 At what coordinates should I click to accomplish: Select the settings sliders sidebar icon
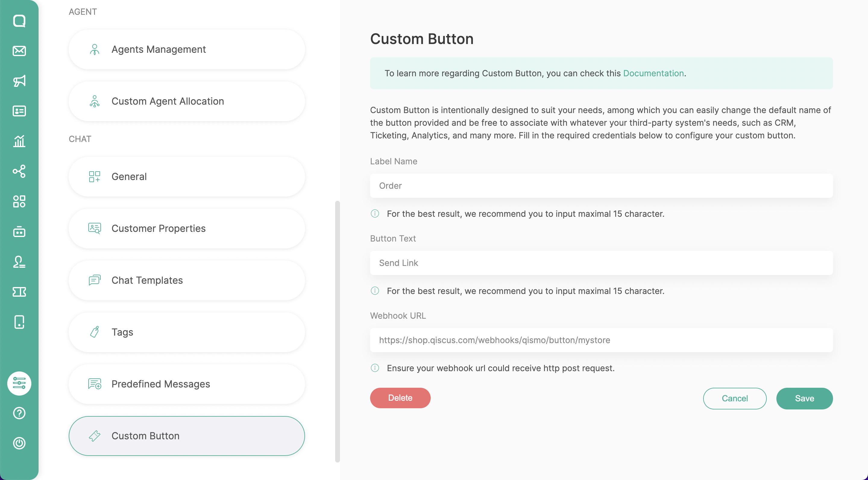click(19, 383)
